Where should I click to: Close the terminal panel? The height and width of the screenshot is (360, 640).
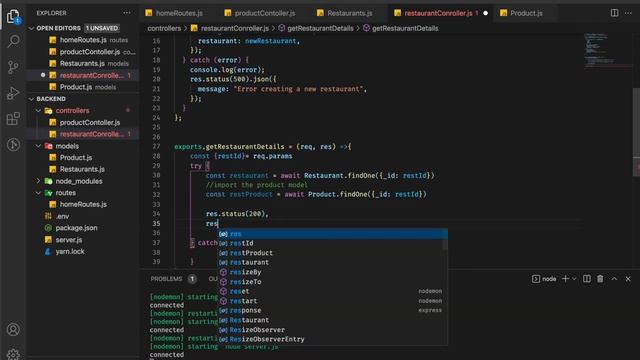point(628,279)
